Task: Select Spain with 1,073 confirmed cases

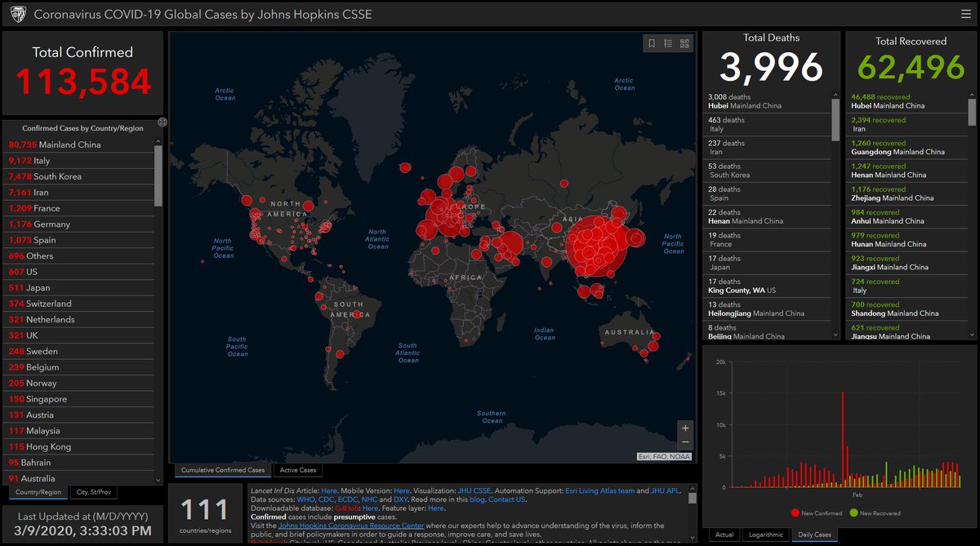Action: point(79,240)
